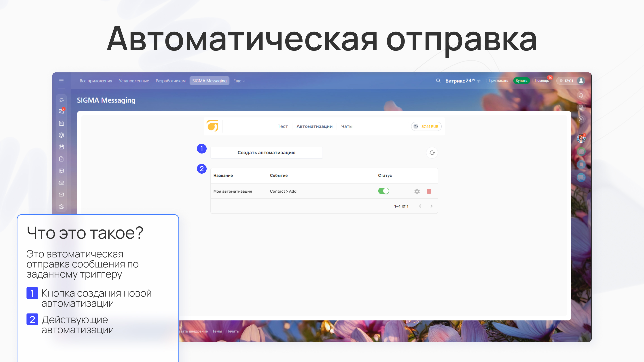Click the refresh automations icon
Screen dimensions: 644x362
[432, 153]
